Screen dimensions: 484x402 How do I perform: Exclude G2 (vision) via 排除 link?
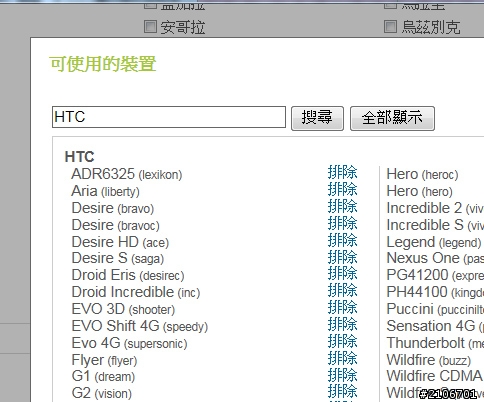coord(342,392)
